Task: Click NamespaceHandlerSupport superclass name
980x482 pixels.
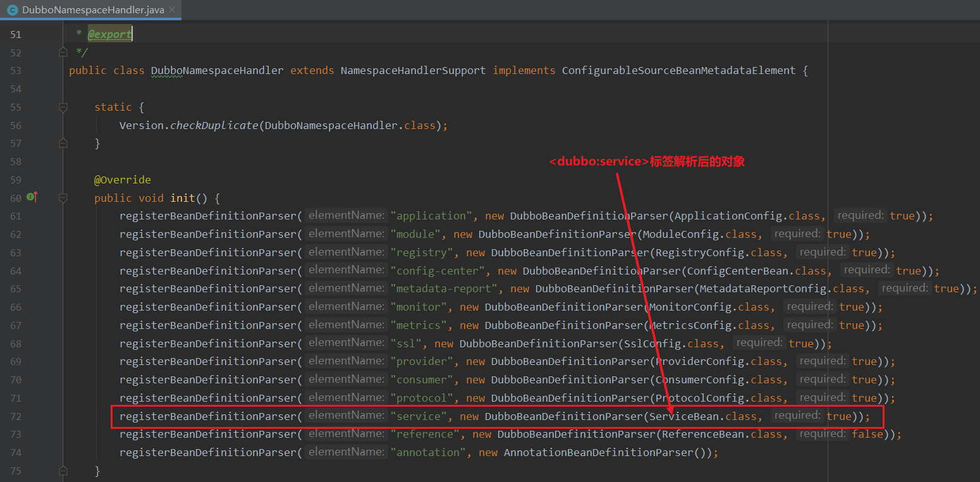Action: click(413, 71)
